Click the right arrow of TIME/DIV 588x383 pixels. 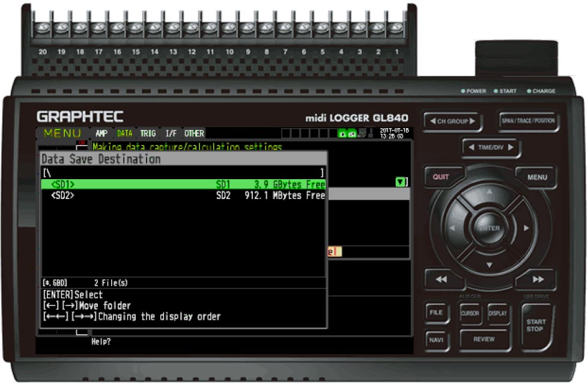(x=511, y=147)
